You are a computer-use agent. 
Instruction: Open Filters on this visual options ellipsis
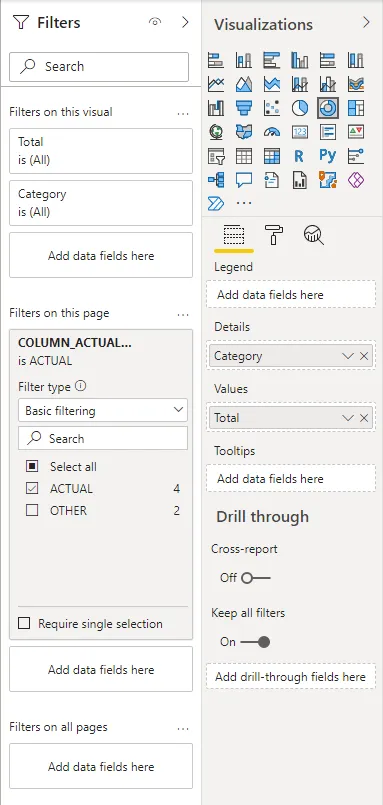(183, 113)
